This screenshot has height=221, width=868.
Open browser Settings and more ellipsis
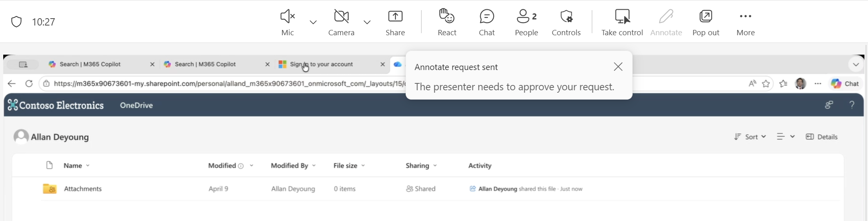tap(818, 84)
